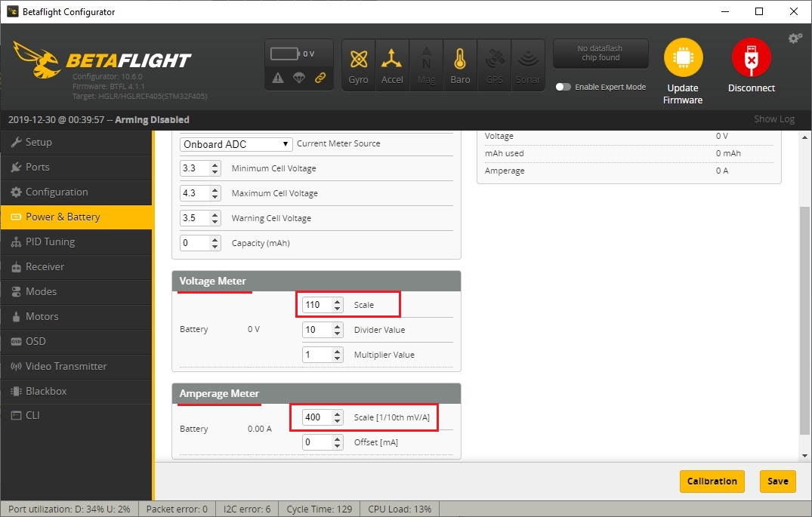Open the Blackbox tab
This screenshot has width=812, height=517.
click(76, 391)
